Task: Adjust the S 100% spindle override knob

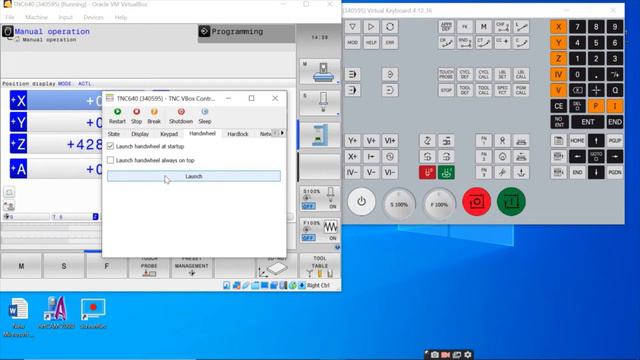Action: click(399, 204)
